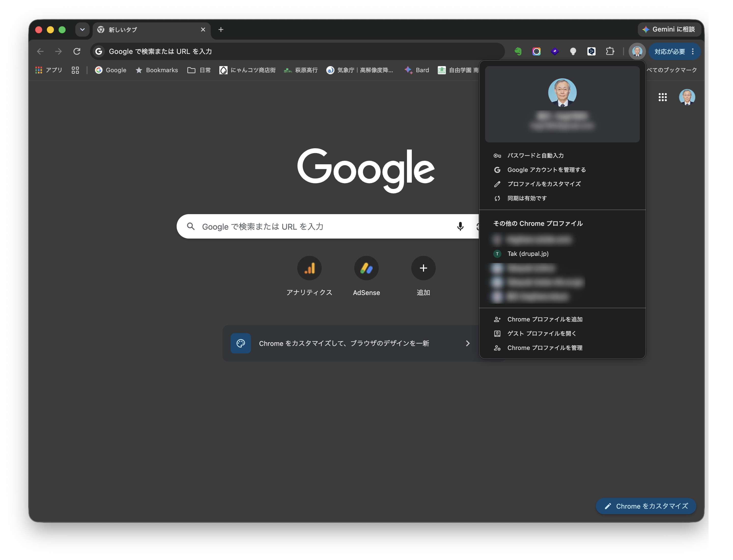Screen dimensions: 733x560
Task: Open the Extensions puzzle piece menu
Action: tap(610, 51)
